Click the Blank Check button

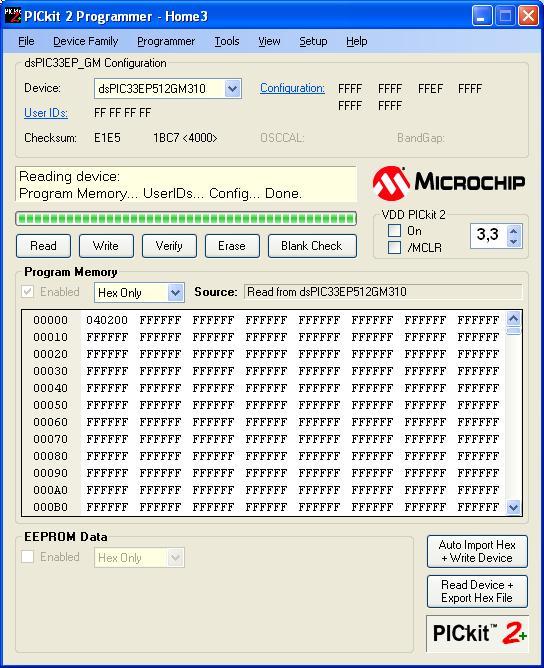point(312,246)
